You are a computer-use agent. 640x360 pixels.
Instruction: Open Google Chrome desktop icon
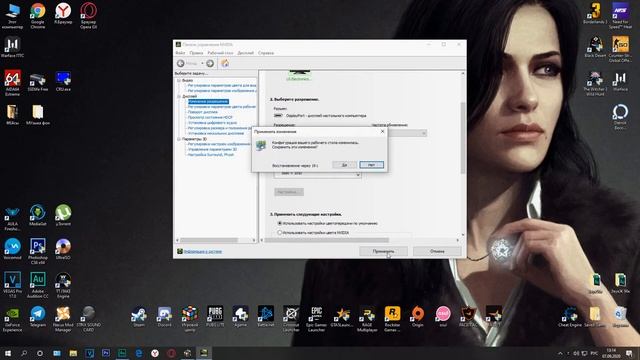tap(38, 16)
